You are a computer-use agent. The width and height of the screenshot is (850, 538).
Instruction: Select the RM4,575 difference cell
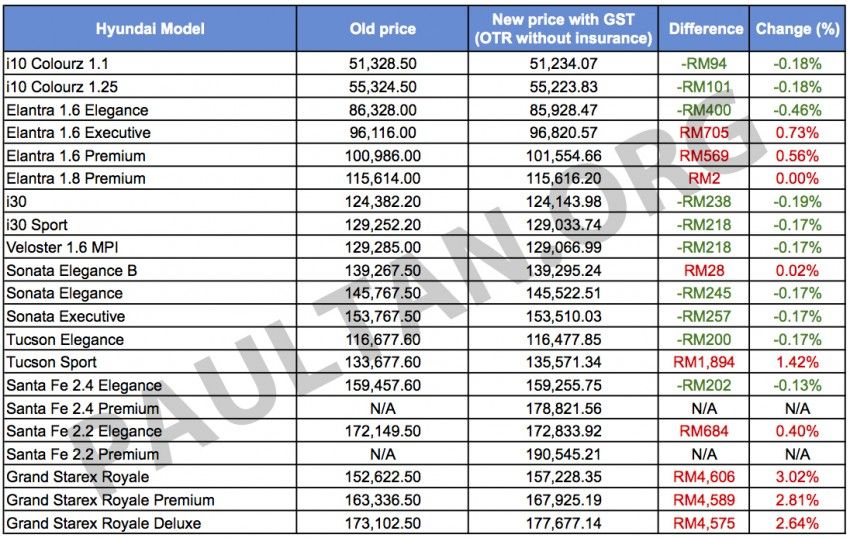click(x=706, y=523)
